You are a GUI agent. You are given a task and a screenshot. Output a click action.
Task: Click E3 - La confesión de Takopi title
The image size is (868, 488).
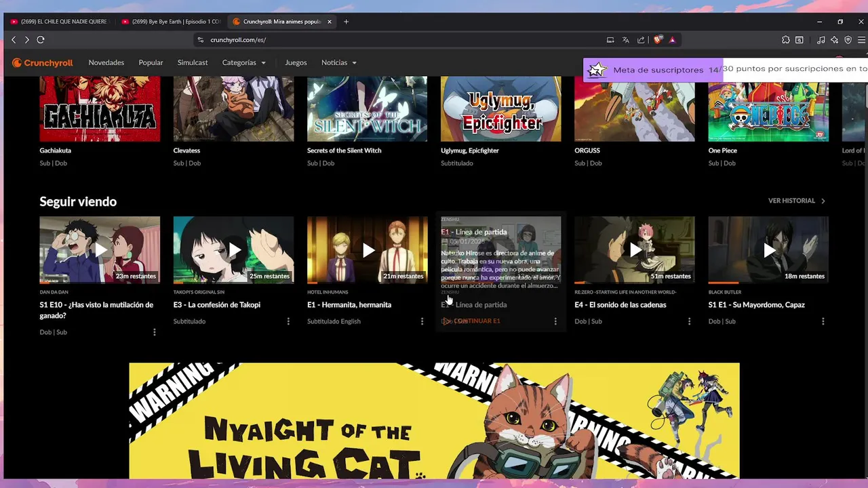point(216,305)
